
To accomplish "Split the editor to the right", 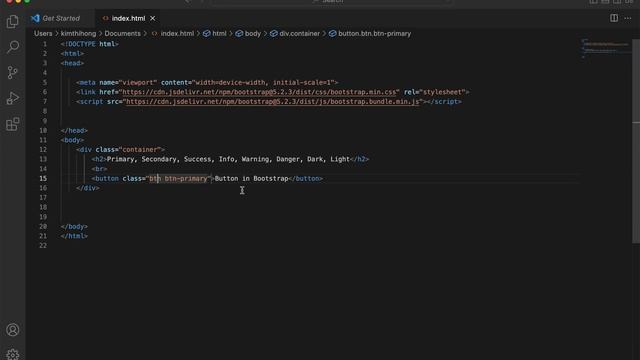I will 614,18.
